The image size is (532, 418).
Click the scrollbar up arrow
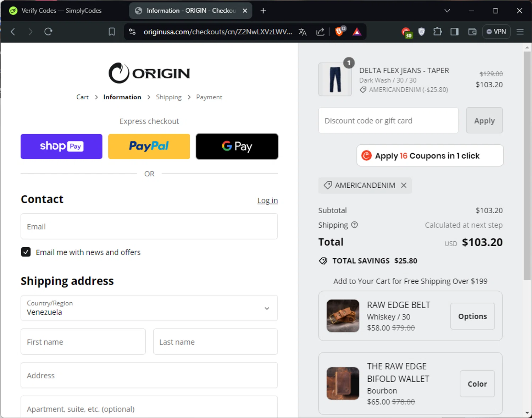pyautogui.click(x=527, y=47)
